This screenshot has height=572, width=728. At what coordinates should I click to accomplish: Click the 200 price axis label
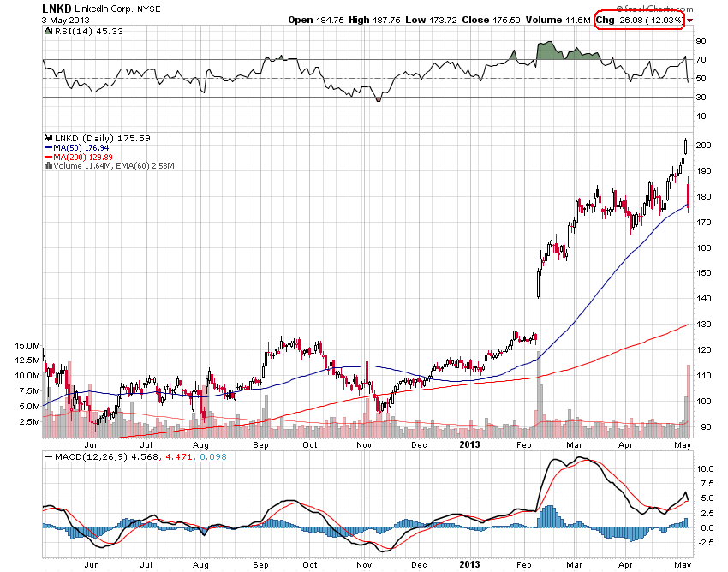[703, 146]
